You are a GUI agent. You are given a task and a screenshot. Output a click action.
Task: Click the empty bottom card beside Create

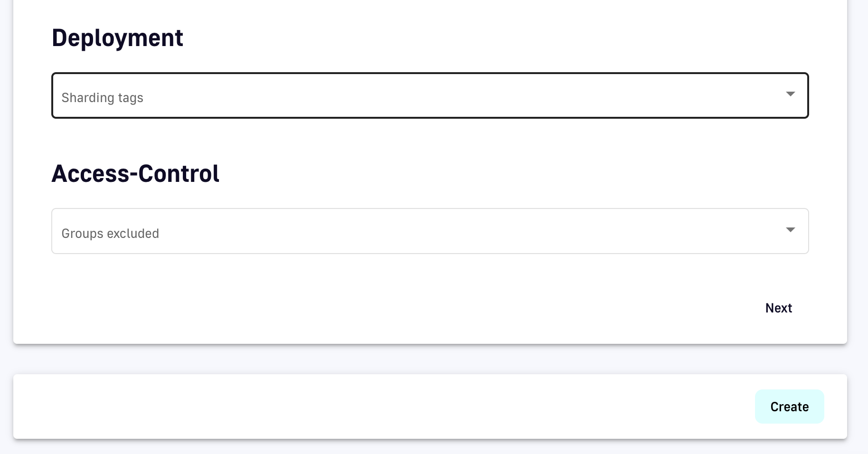(380, 407)
